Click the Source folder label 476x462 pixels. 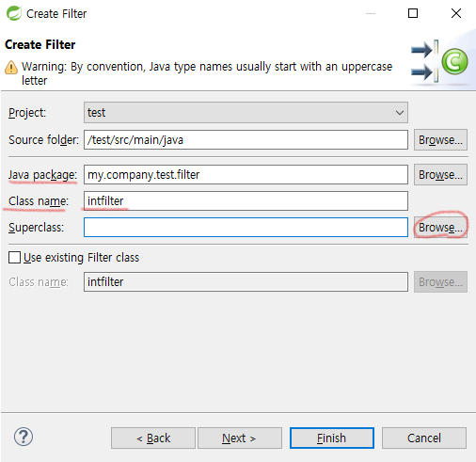pos(43,140)
